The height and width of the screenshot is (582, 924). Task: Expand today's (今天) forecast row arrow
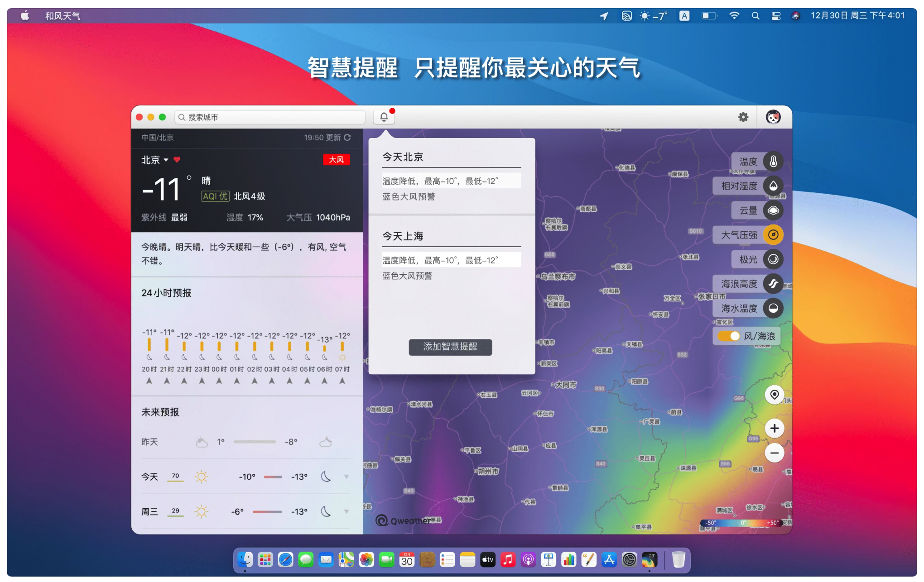[x=346, y=477]
